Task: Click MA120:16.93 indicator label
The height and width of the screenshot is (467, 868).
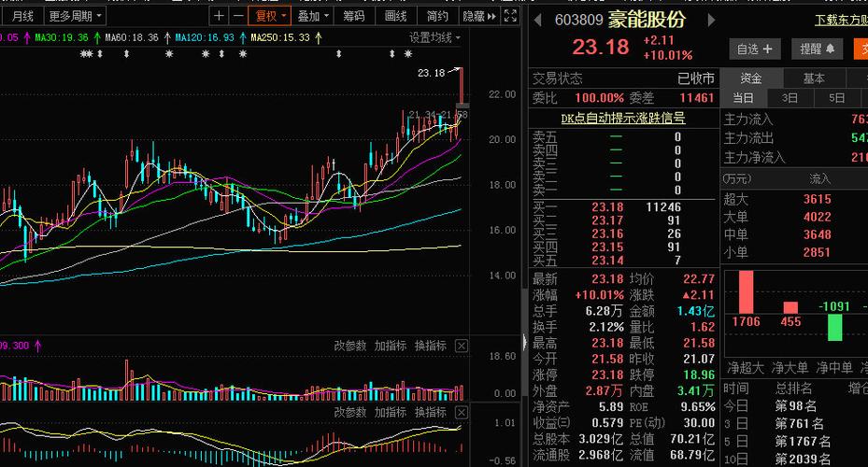Action: coord(205,37)
